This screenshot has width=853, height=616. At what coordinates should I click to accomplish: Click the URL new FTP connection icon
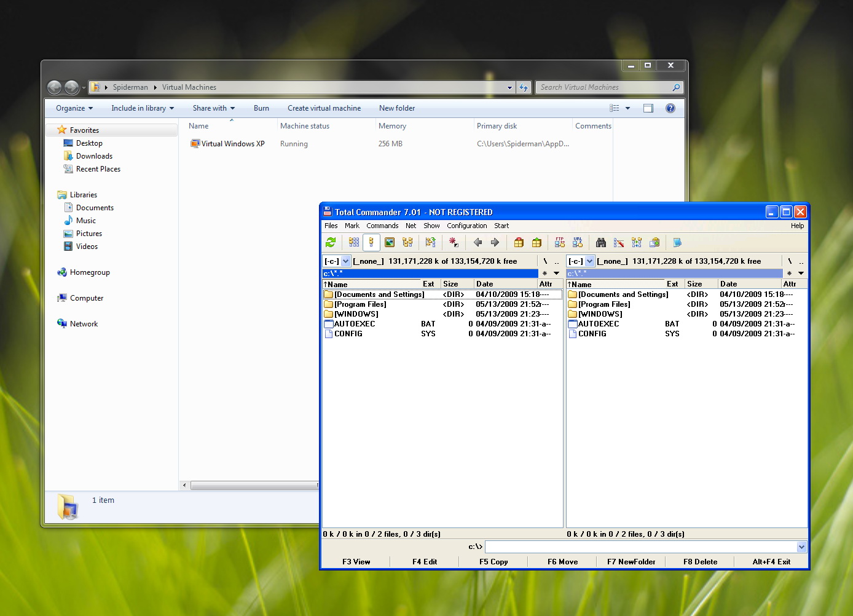pos(578,243)
